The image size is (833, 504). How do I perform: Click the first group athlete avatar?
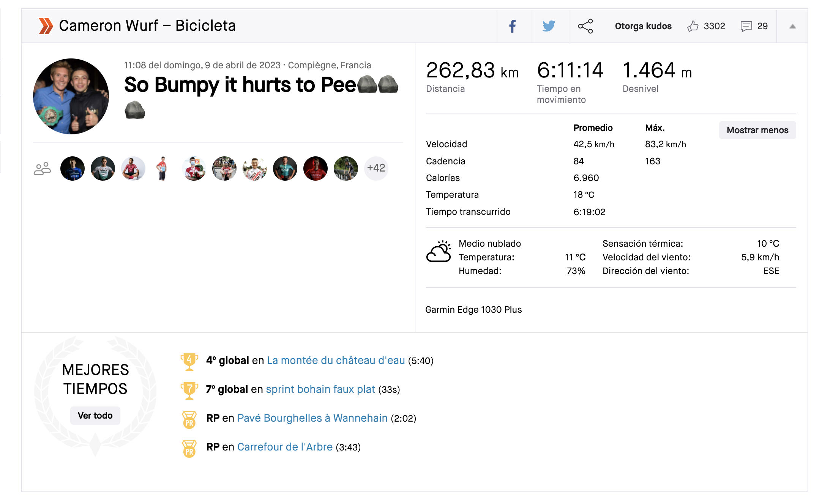[73, 169]
